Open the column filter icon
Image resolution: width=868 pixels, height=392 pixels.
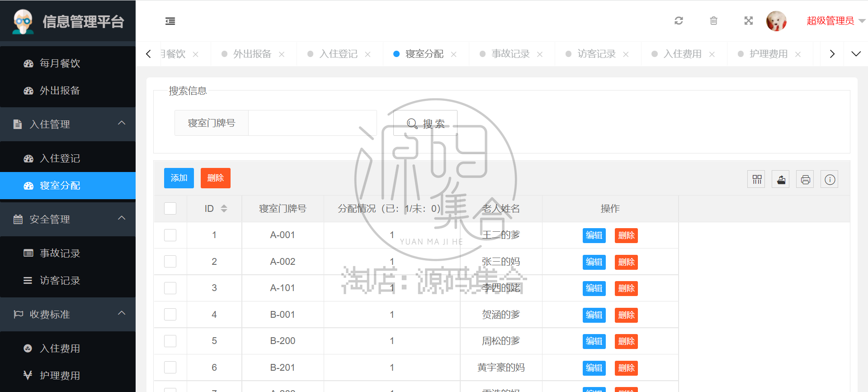pyautogui.click(x=757, y=180)
